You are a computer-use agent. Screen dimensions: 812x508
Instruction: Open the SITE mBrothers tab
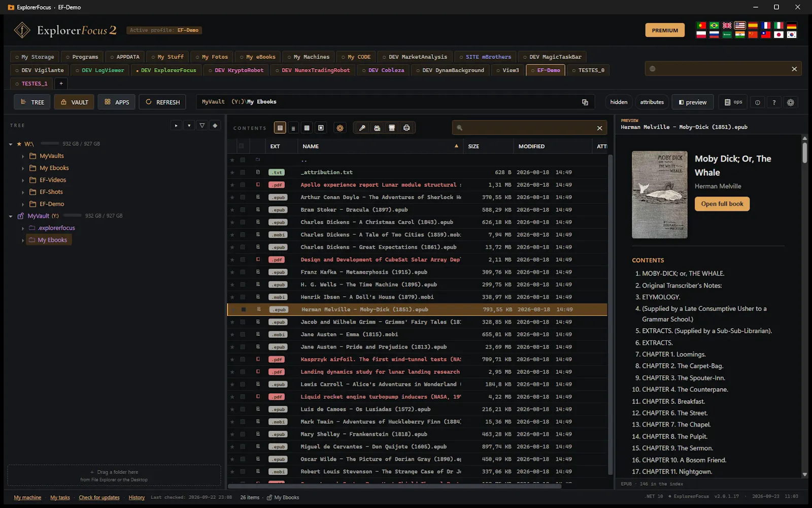[486, 57]
